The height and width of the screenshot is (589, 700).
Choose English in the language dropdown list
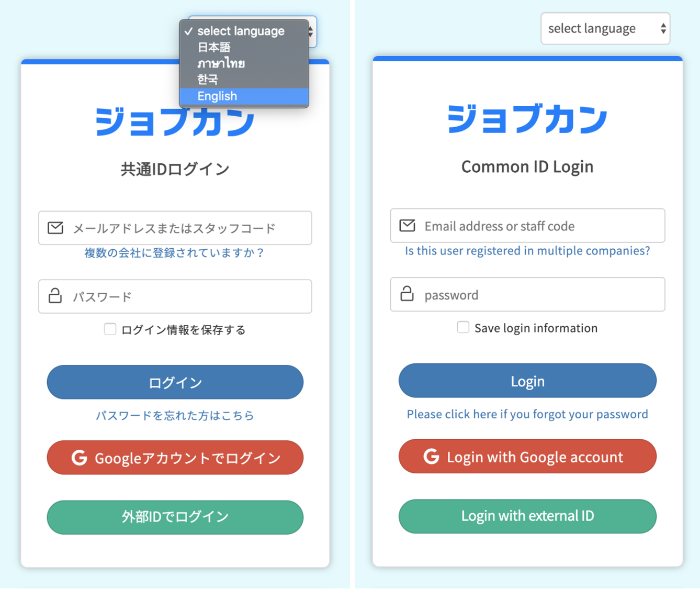[244, 96]
